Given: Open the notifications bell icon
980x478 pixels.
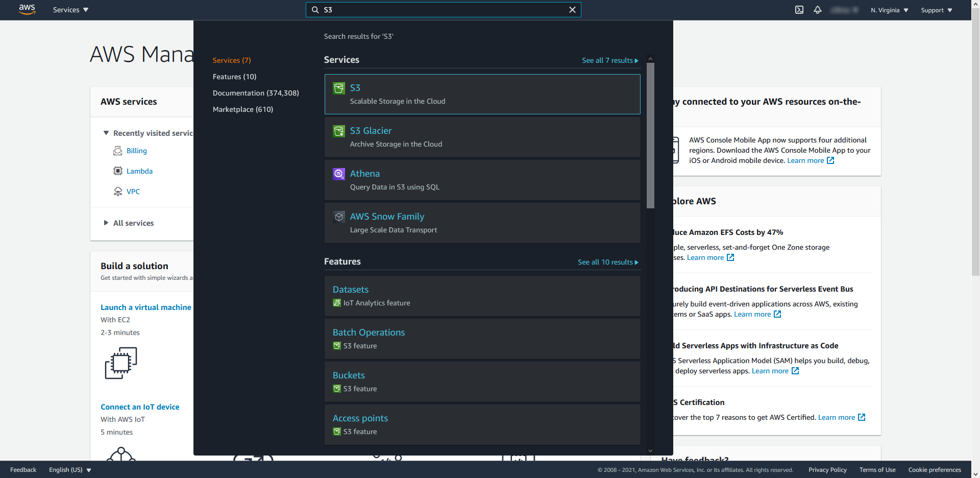Looking at the screenshot, I should (x=818, y=10).
